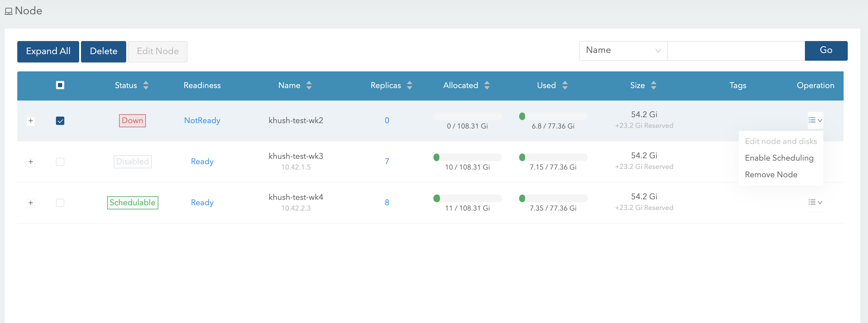This screenshot has width=868, height=323.
Task: Open the Name filter dropdown
Action: 623,51
